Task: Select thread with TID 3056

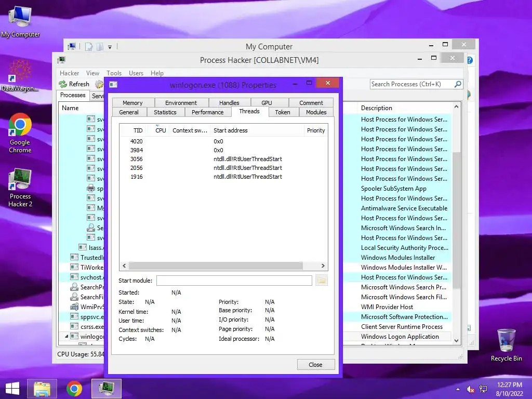Action: [223, 159]
